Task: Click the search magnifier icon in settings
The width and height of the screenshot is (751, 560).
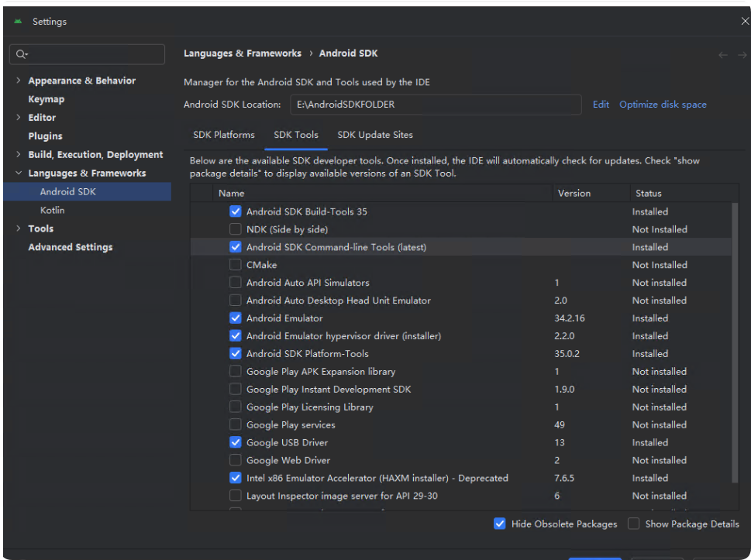Action: [x=21, y=54]
